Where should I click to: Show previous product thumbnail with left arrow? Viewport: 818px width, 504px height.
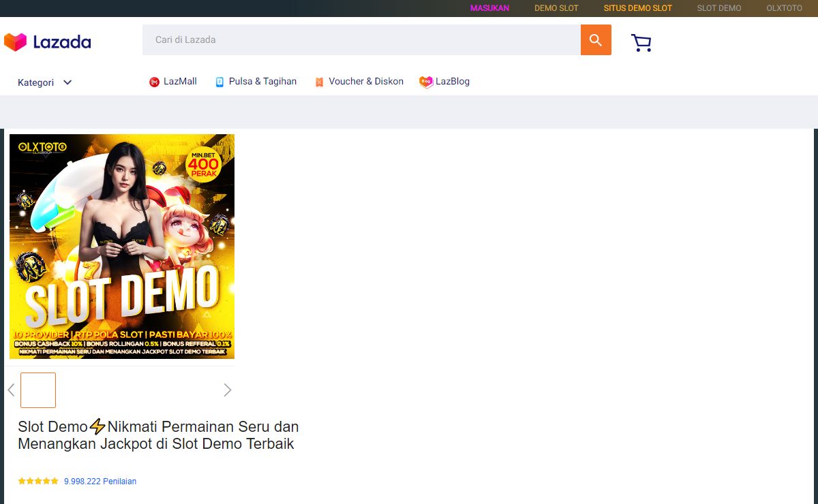click(11, 390)
